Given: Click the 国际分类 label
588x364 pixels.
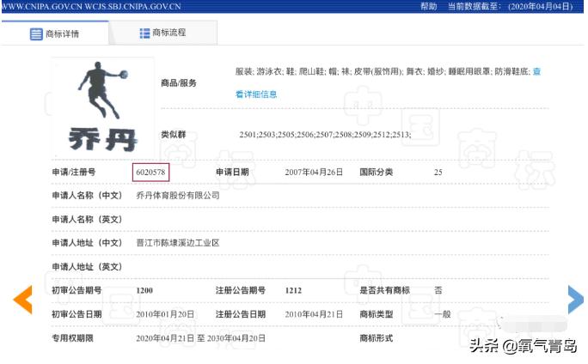Looking at the screenshot, I should pos(377,173).
